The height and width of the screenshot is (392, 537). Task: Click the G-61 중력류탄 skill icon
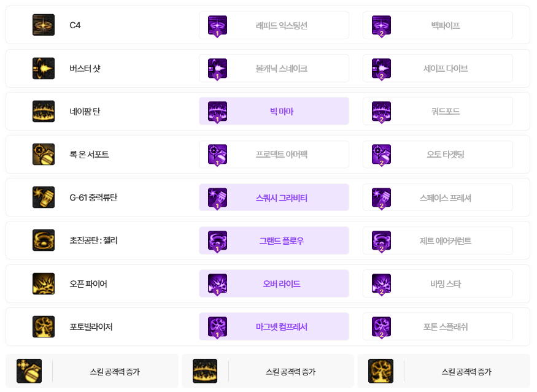pos(44,198)
